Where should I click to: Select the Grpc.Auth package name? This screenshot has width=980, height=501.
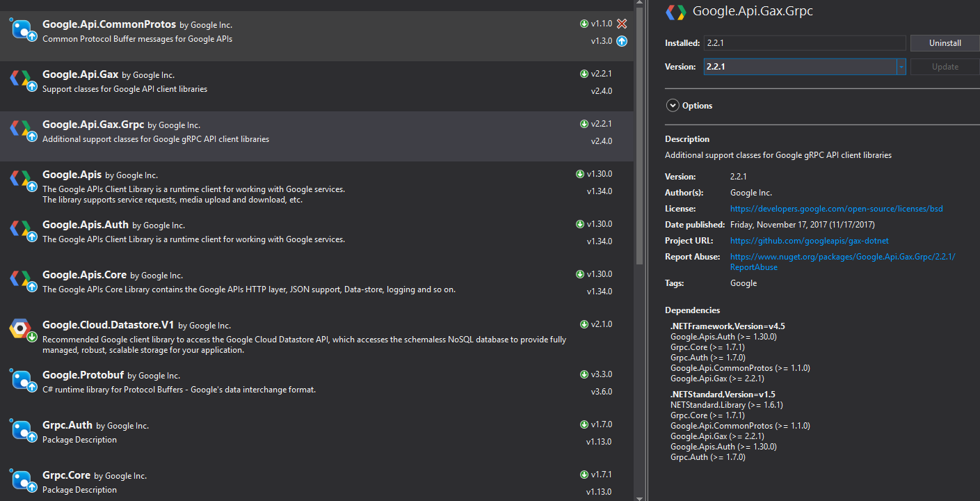[x=67, y=425]
